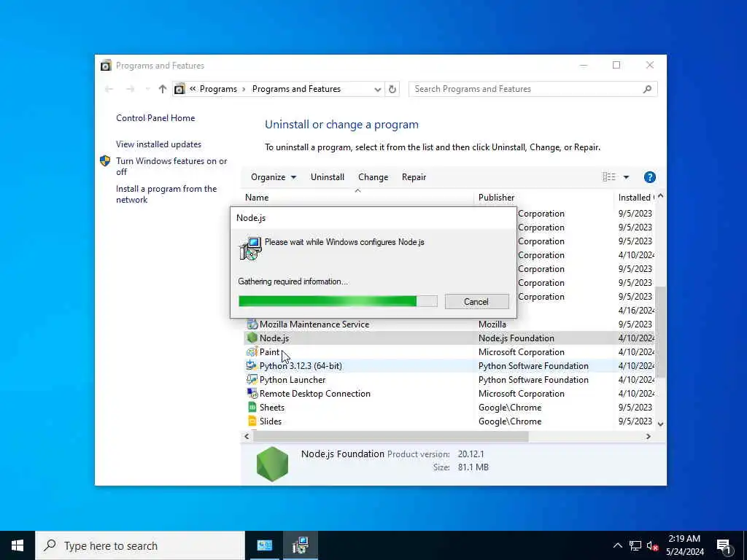The image size is (747, 560).
Task: Sort by the Name column header
Action: (x=357, y=198)
